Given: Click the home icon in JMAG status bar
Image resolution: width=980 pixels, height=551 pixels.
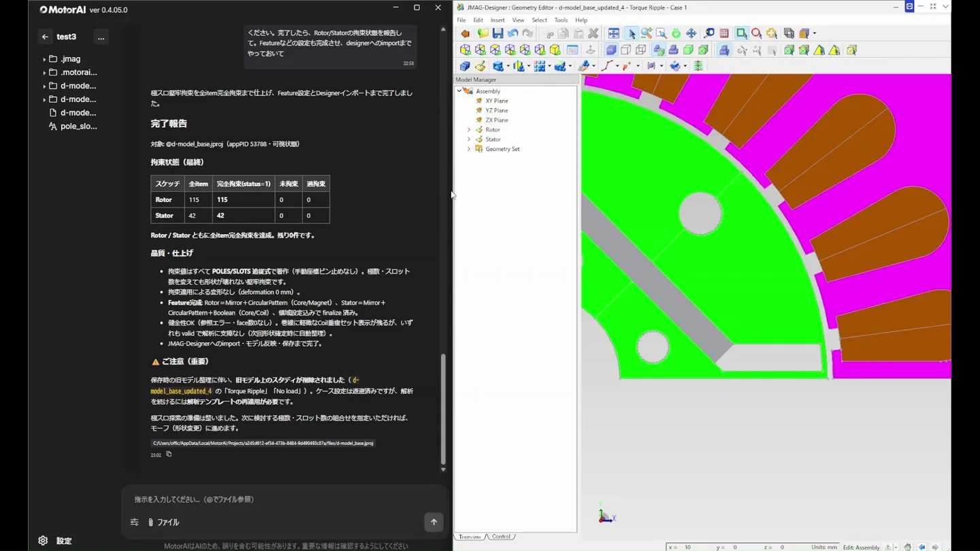Looking at the screenshot, I should (x=908, y=547).
